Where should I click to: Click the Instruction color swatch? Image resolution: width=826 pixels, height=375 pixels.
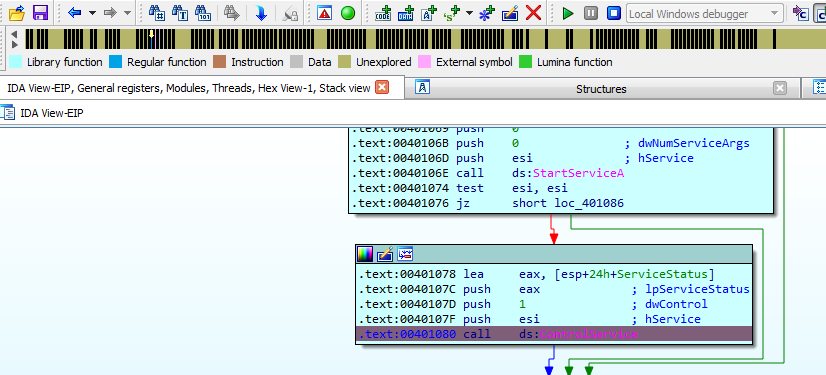coord(220,62)
